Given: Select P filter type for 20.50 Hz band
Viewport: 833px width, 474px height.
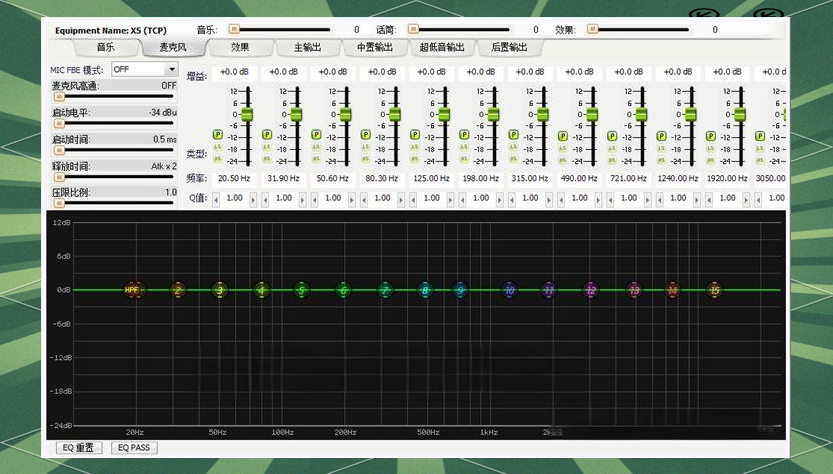Looking at the screenshot, I should (217, 135).
